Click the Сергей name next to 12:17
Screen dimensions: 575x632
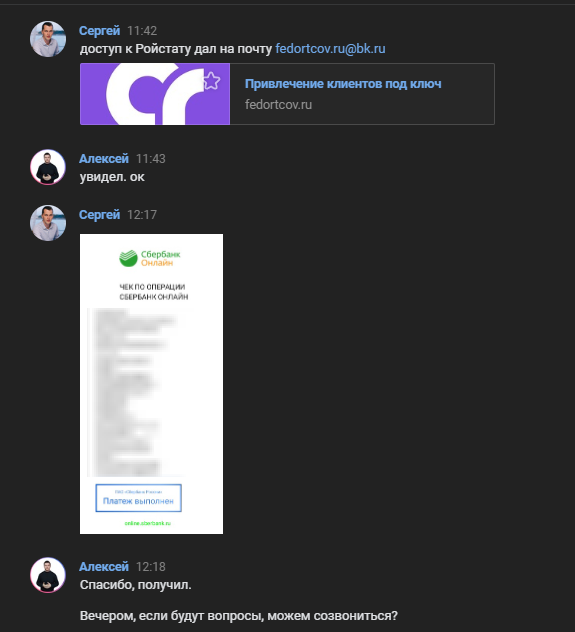point(100,215)
